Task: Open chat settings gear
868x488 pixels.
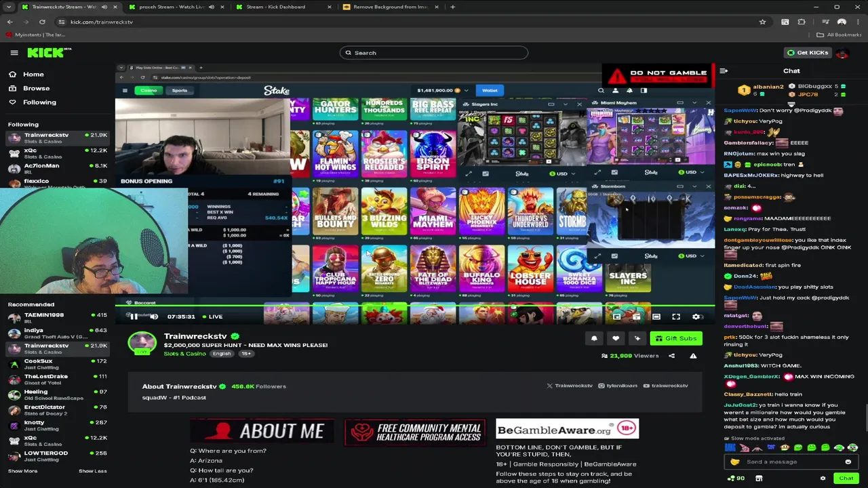Action: pyautogui.click(x=823, y=478)
